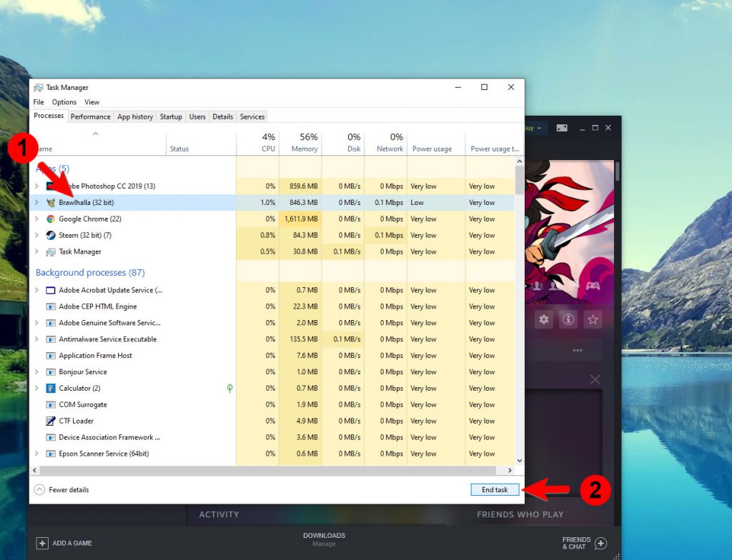Click the horizontal scrollbar left arrow
Screen dimensions: 732x560
point(34,471)
